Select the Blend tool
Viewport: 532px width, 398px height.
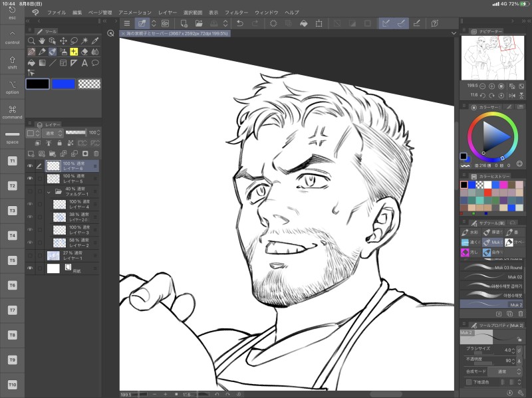tap(95, 52)
